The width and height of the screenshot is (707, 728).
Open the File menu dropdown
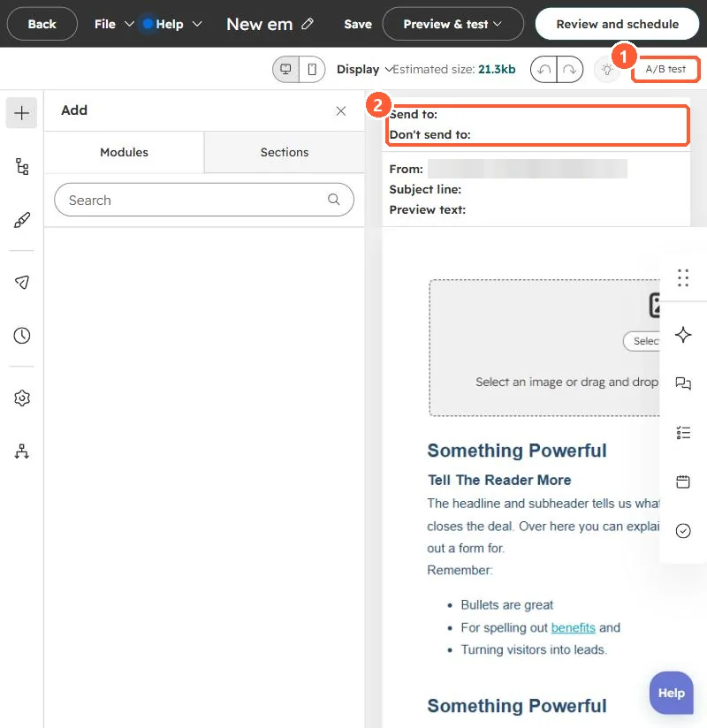[x=113, y=24]
